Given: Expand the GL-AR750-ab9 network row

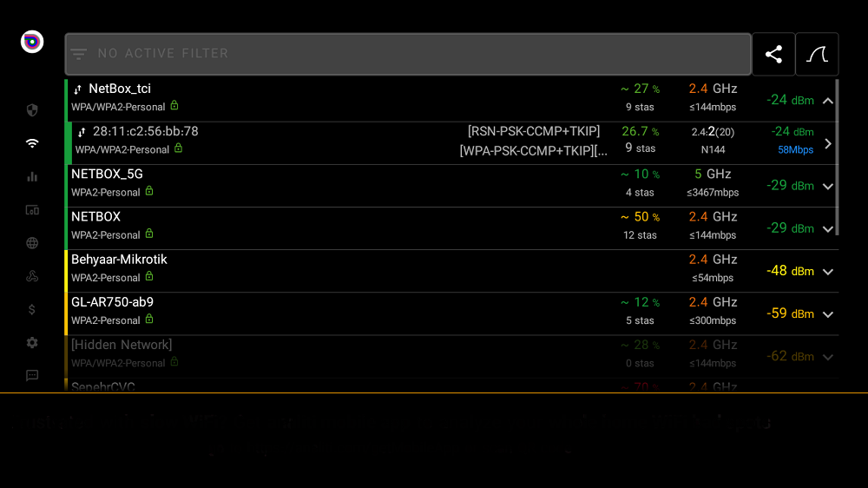Looking at the screenshot, I should [x=827, y=314].
